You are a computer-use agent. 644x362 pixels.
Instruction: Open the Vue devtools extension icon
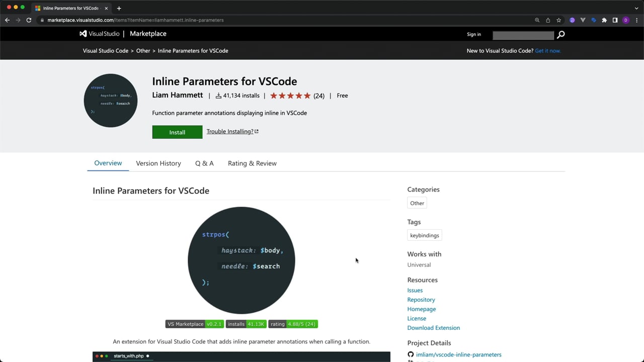point(583,20)
